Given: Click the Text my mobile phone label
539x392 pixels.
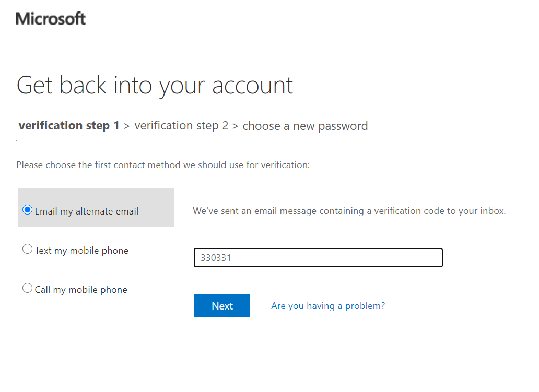Looking at the screenshot, I should point(81,251).
